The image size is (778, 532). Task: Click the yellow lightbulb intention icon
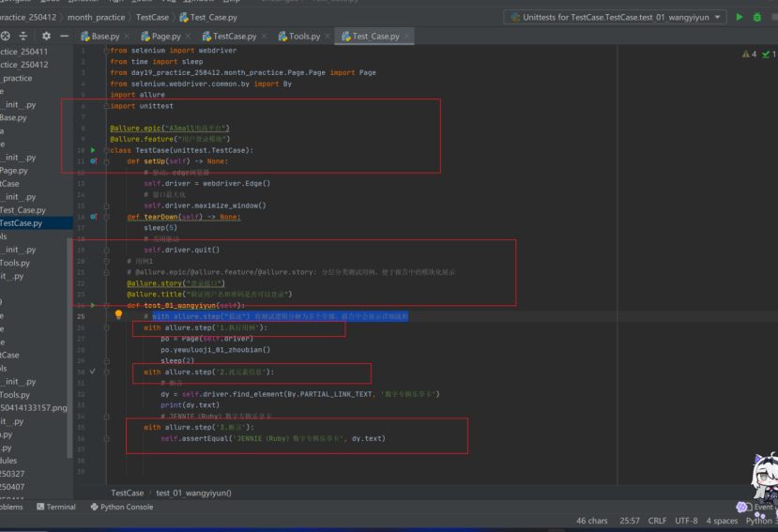(118, 314)
